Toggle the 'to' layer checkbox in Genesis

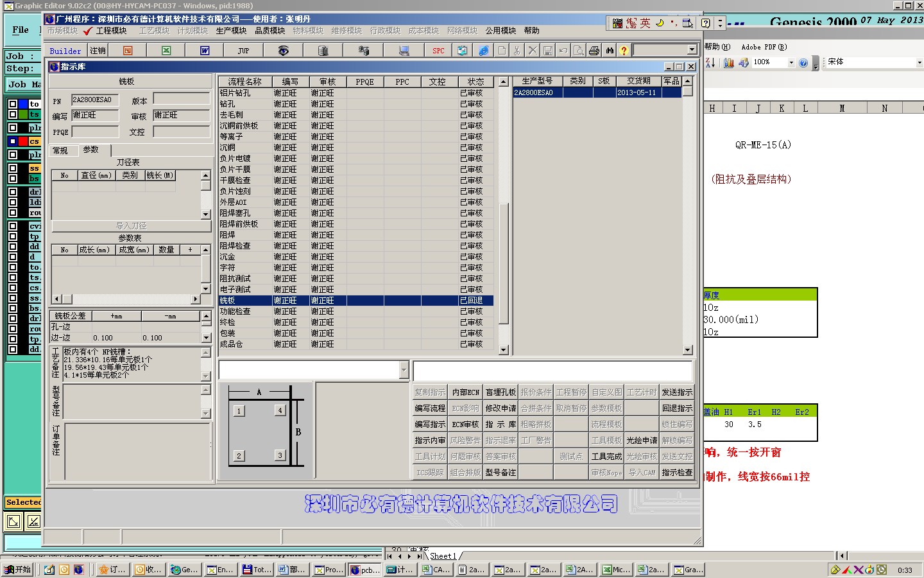coord(13,104)
